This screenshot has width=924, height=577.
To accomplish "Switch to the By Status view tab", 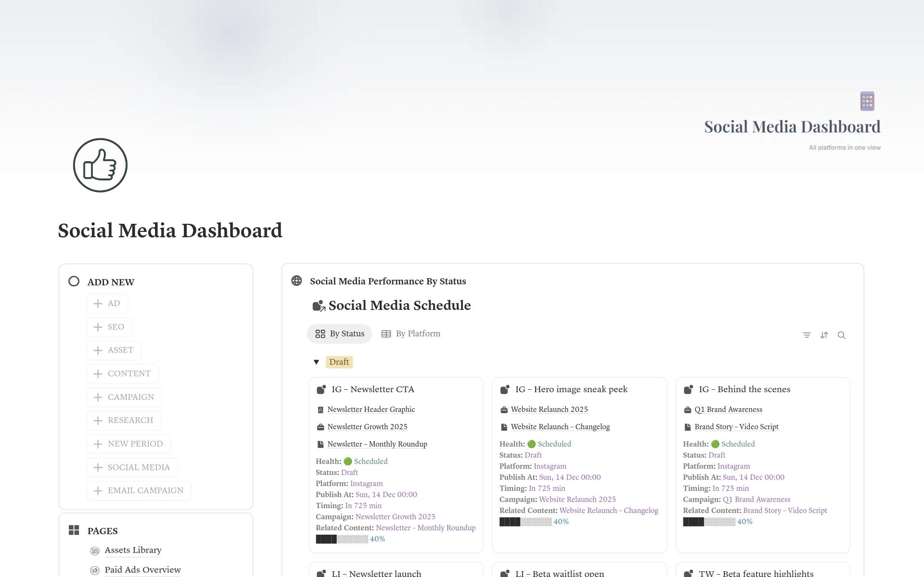I will (339, 333).
